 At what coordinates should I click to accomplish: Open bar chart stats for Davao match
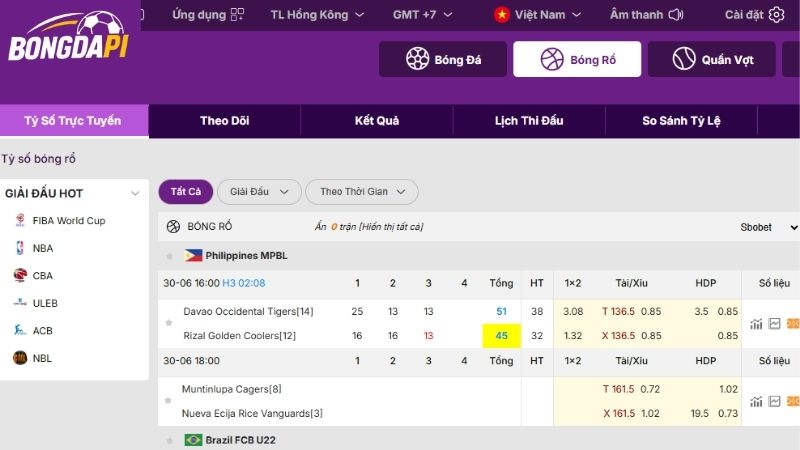[756, 323]
